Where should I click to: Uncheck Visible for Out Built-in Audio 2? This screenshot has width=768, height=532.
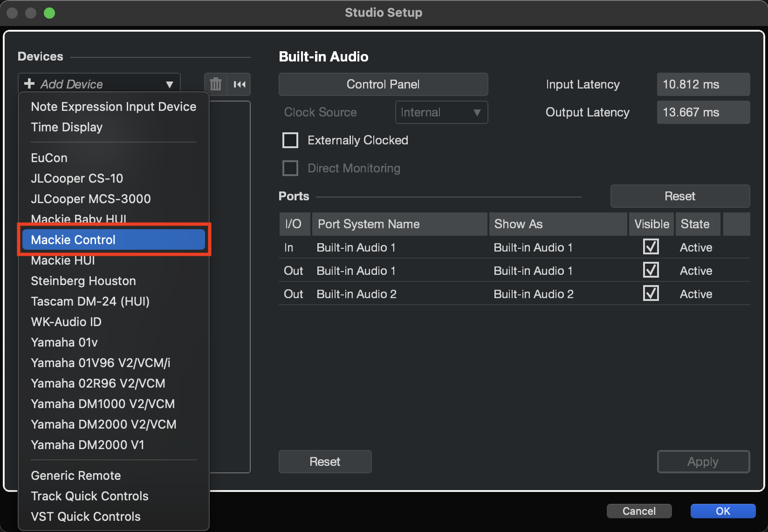(651, 293)
